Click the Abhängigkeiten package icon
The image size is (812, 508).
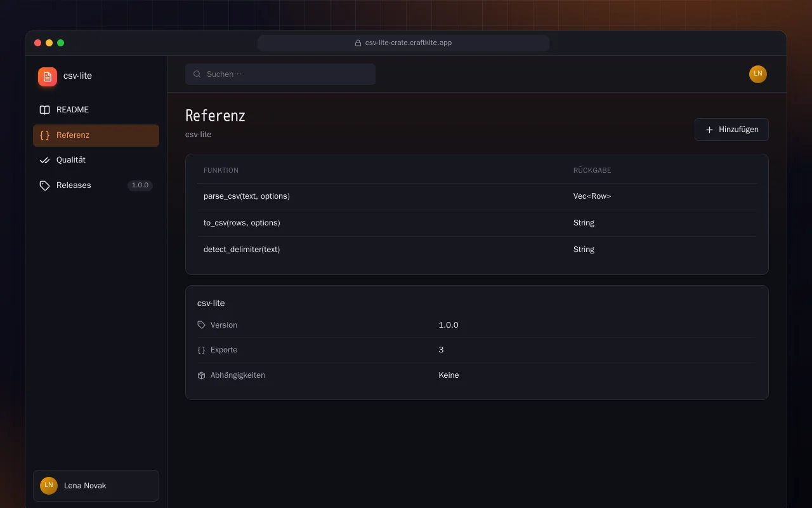201,375
